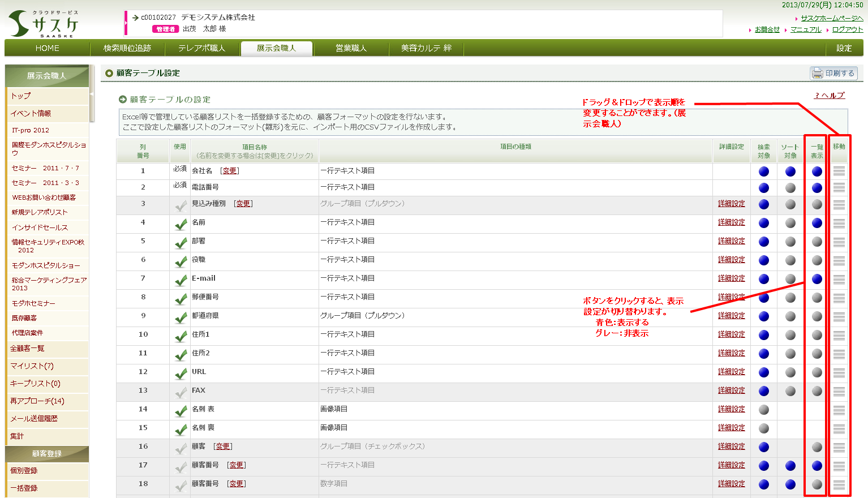Click the move handle icon for row 7 E-mail

[839, 279]
